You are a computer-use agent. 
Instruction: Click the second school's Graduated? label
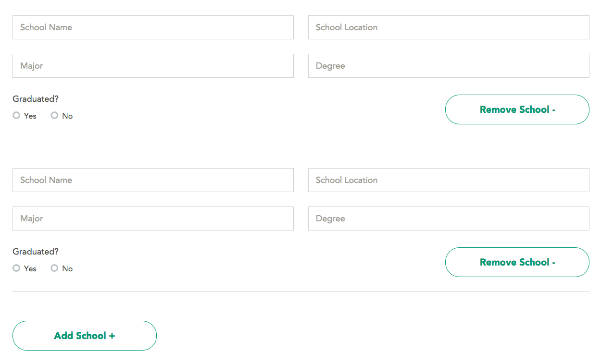(36, 252)
